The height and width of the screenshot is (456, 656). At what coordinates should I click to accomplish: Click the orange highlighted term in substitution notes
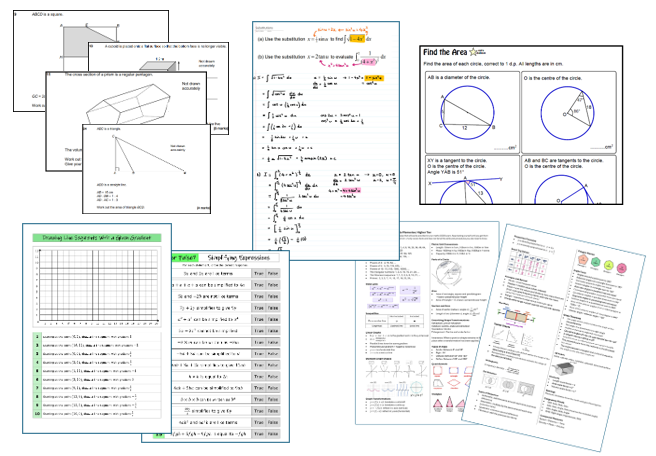(x=357, y=39)
